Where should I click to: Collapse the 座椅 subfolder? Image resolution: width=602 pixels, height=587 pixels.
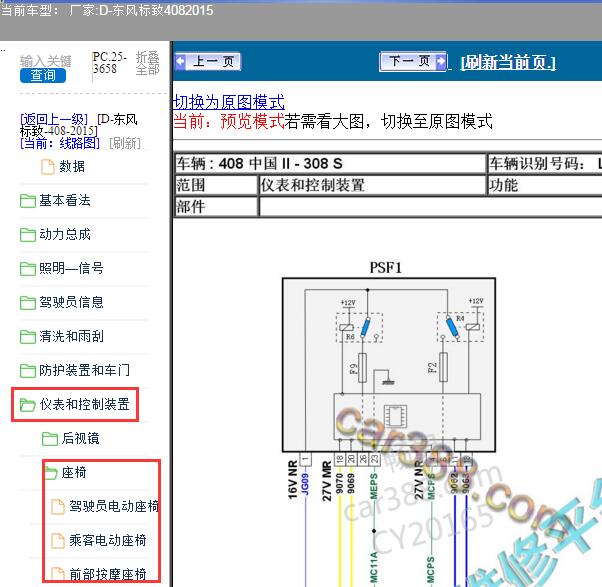tap(74, 472)
